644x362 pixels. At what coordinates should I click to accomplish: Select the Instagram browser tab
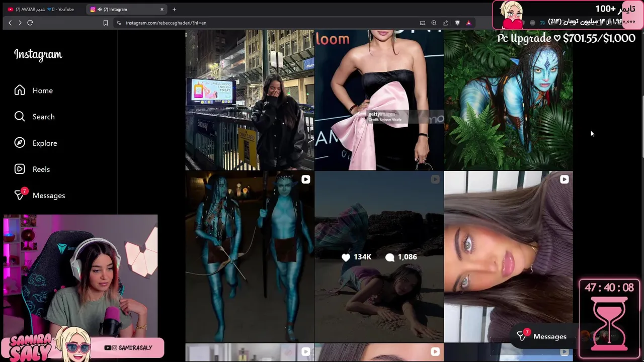click(x=126, y=9)
